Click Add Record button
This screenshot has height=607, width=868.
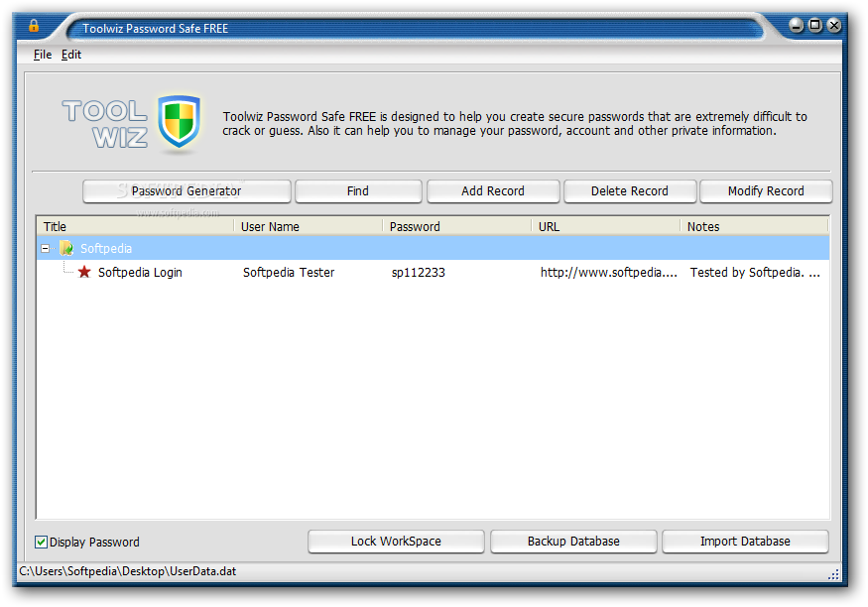[x=493, y=190]
